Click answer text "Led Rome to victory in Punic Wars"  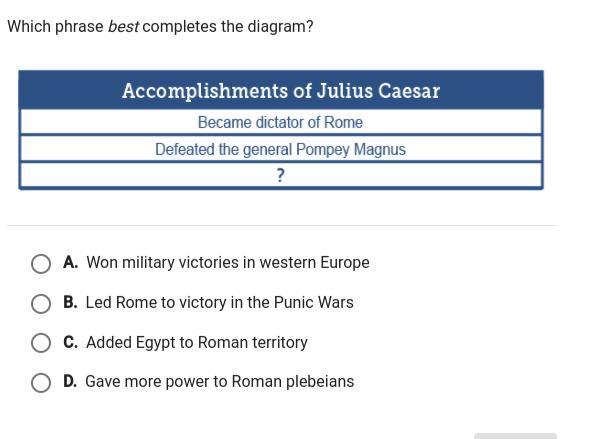tap(219, 303)
